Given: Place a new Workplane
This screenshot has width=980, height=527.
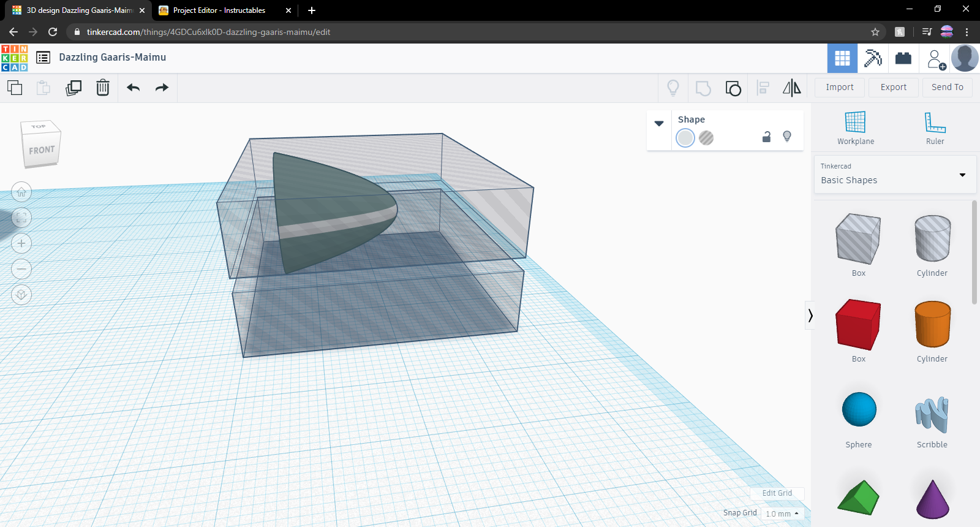Looking at the screenshot, I should pos(856,128).
